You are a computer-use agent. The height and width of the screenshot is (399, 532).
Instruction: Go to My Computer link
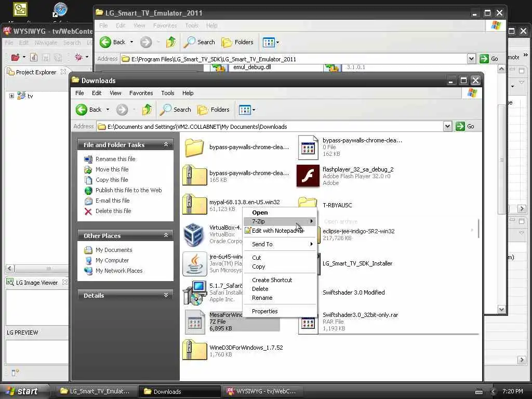112,260
